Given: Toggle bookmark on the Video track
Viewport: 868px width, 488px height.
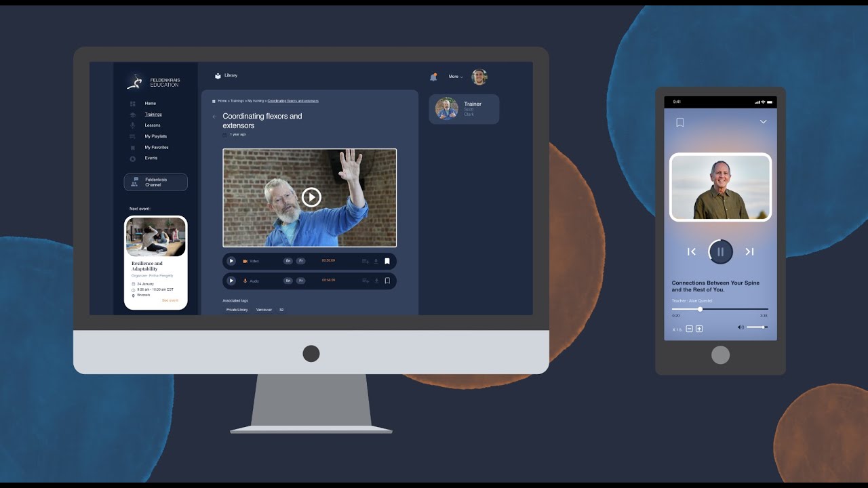Looking at the screenshot, I should click(387, 261).
